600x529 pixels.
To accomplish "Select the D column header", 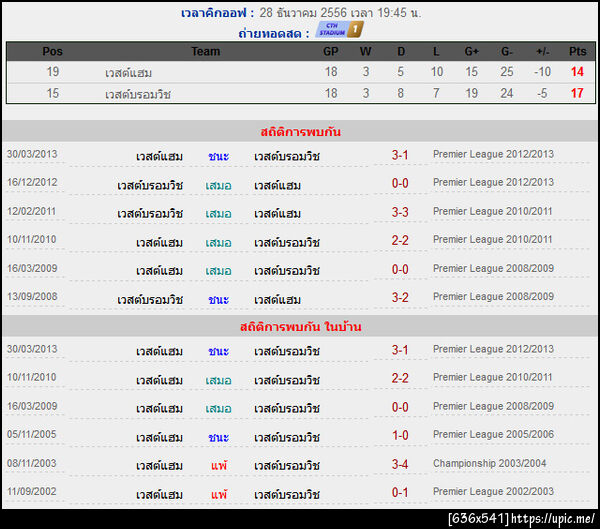I will 401,51.
